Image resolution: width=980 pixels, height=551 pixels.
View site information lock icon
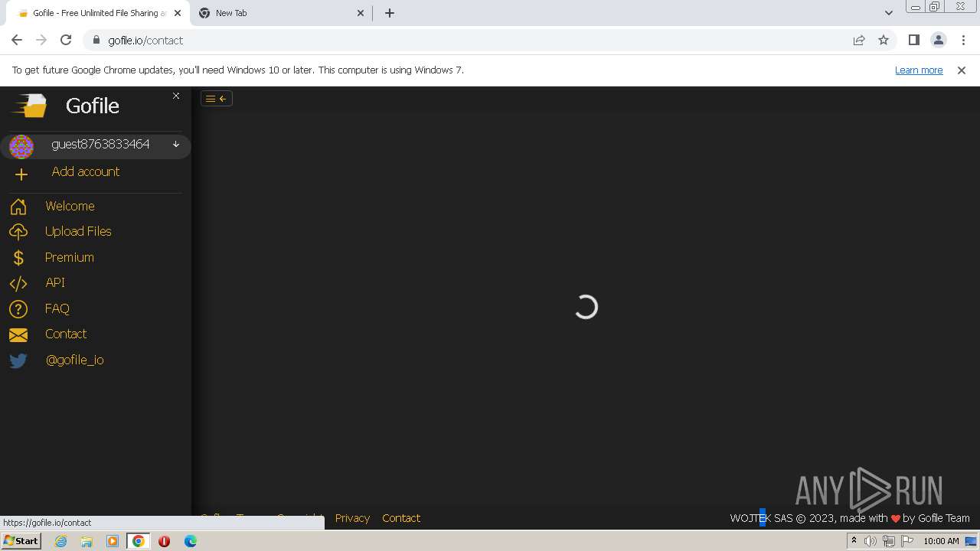[x=96, y=40]
